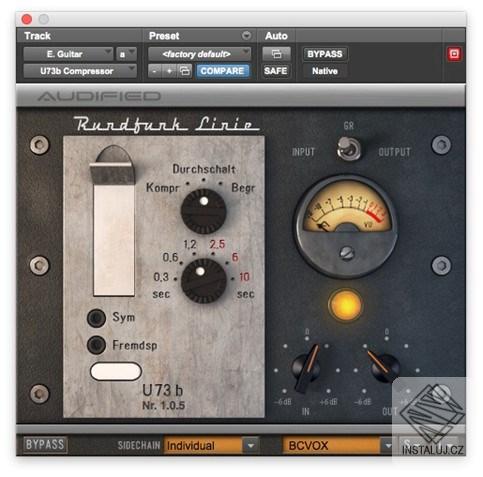Viewport: 483px width, 477px height.
Task: Open the U73b Compressor plug-in selector
Action: 80,71
